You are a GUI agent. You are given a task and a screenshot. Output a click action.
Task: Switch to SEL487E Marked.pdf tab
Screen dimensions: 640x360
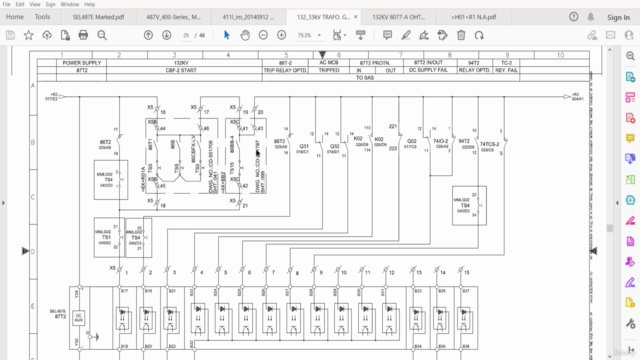[98, 17]
